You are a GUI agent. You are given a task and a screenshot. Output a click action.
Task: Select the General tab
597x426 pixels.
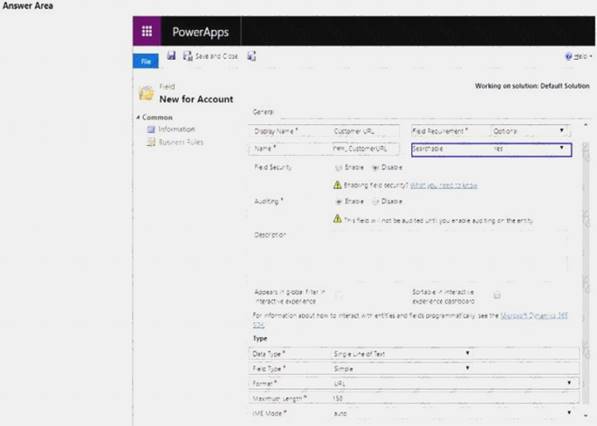click(263, 112)
